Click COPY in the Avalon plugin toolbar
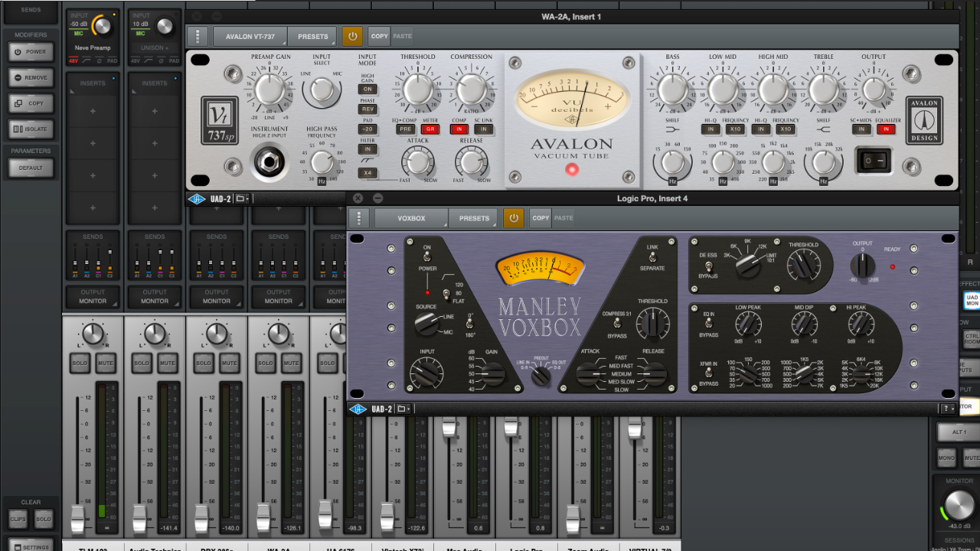Viewport: 980px width, 551px height. (379, 36)
